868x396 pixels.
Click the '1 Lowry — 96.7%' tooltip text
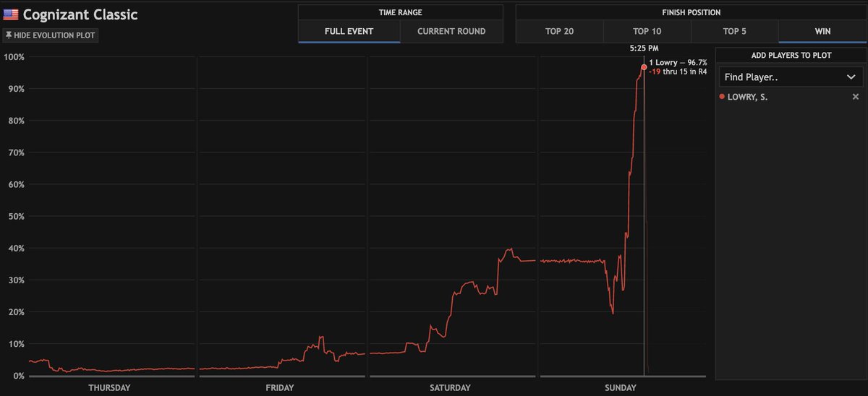678,63
